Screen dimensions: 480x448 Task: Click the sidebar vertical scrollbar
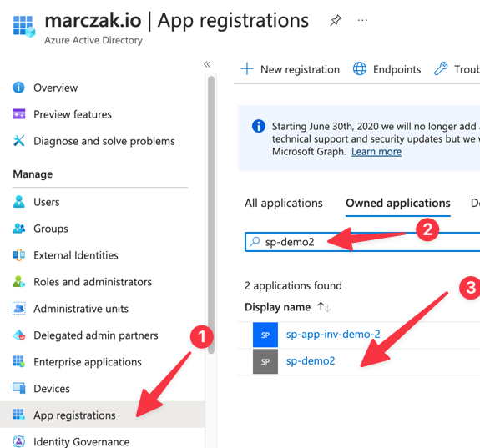pyautogui.click(x=211, y=214)
